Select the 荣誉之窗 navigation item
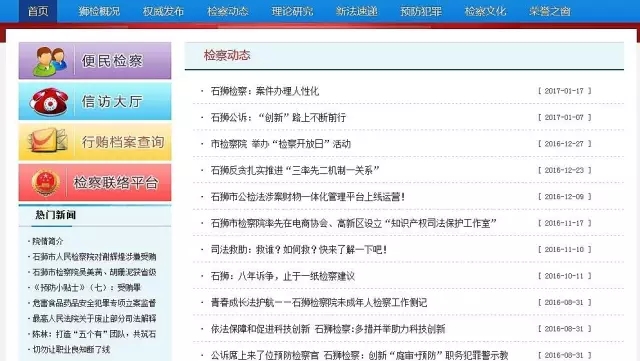640x361 pixels. coord(550,11)
